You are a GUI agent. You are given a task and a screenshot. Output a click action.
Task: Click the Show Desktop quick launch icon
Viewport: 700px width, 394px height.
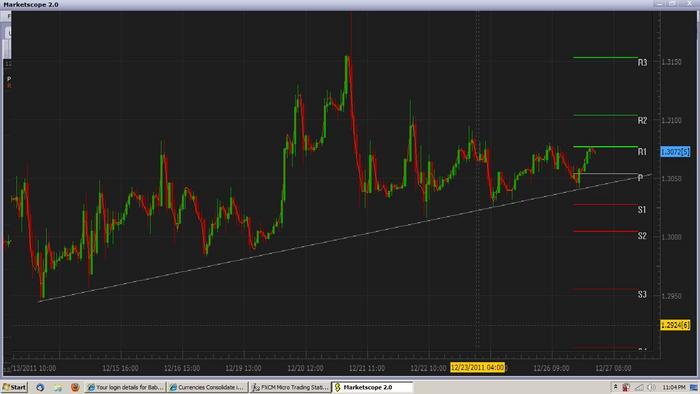57,388
